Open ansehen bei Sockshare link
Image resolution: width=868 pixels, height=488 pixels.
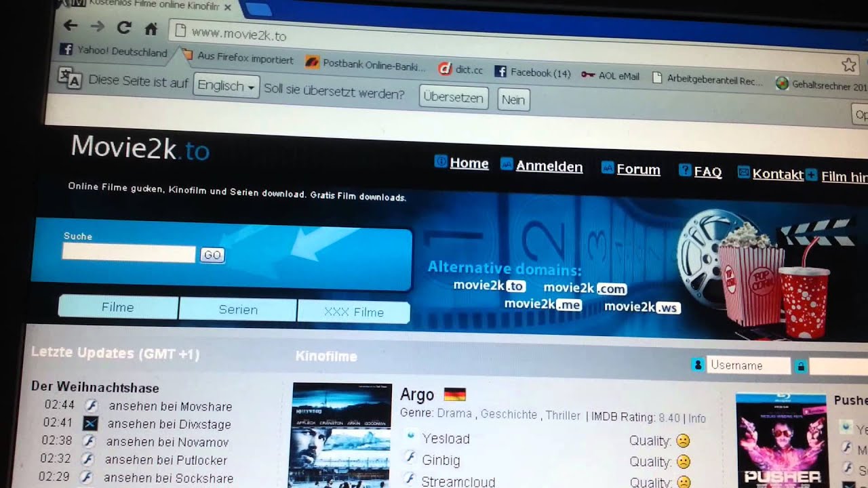point(168,478)
